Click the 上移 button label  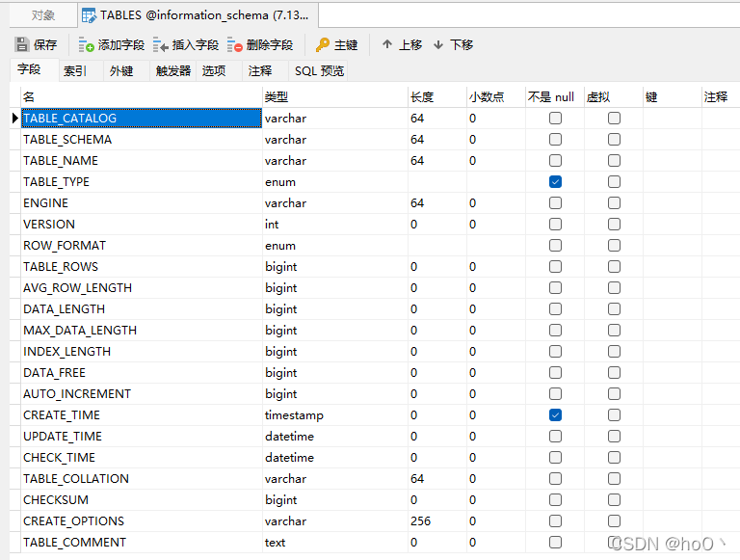tap(410, 45)
